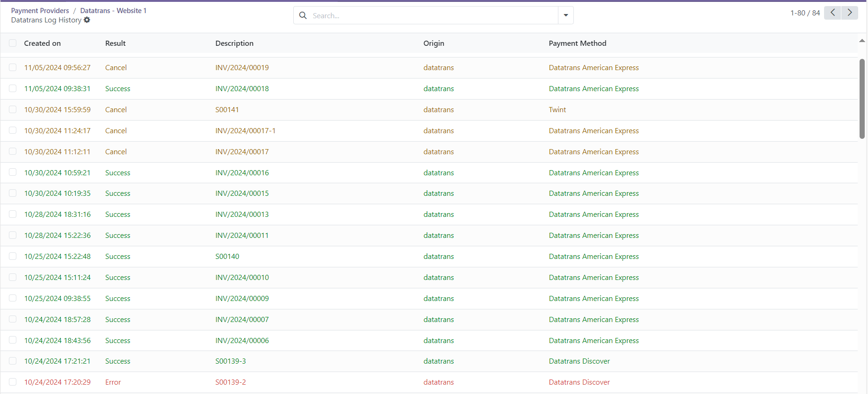
Task: Open the INV/2024/00018 success record
Action: 242,88
